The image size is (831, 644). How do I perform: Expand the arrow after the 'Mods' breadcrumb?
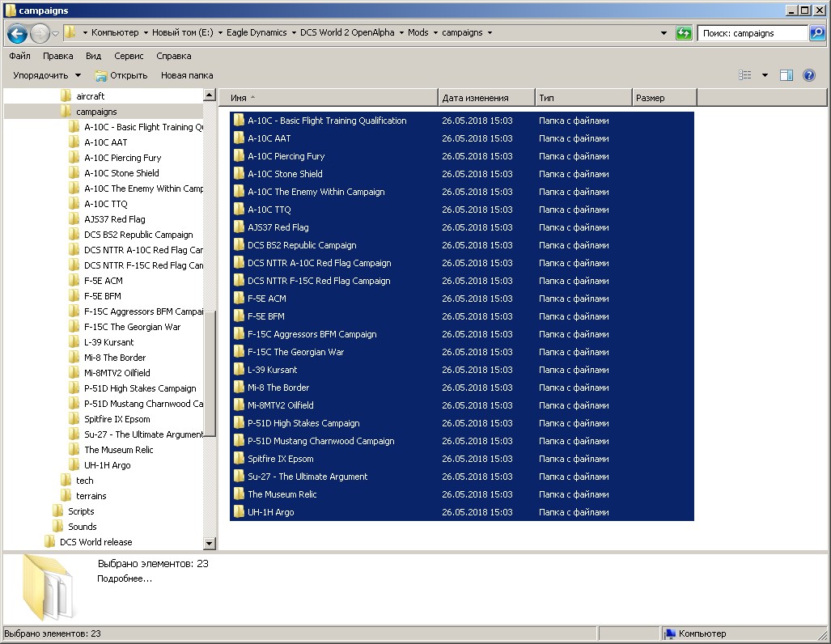click(x=435, y=33)
